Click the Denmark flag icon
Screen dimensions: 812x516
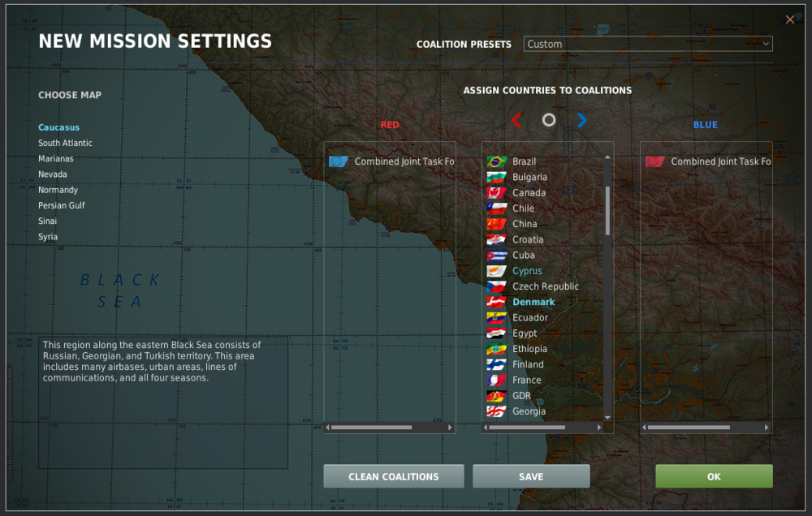496,302
